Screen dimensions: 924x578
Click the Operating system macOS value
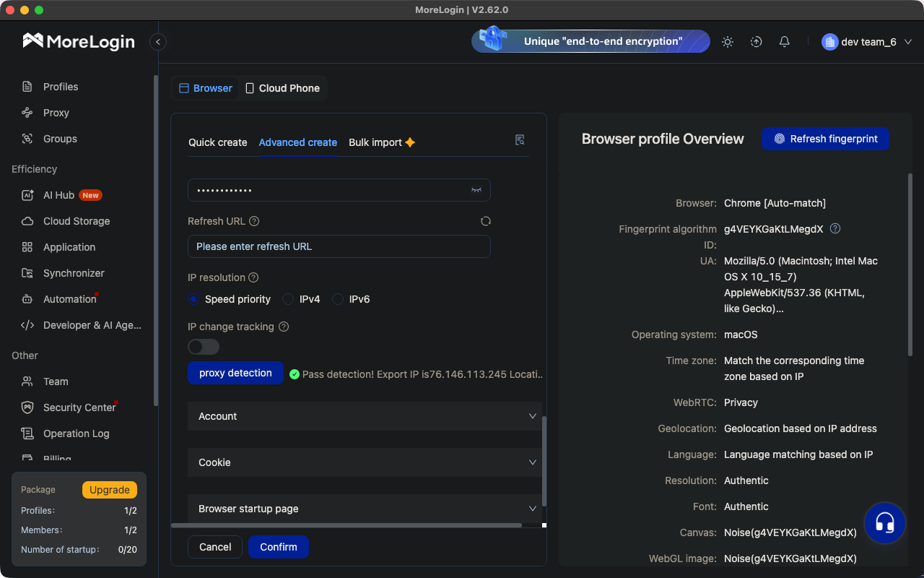(741, 335)
